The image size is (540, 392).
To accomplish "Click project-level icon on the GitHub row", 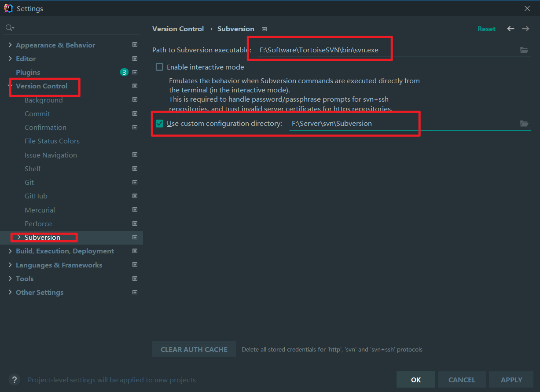I will [x=135, y=196].
